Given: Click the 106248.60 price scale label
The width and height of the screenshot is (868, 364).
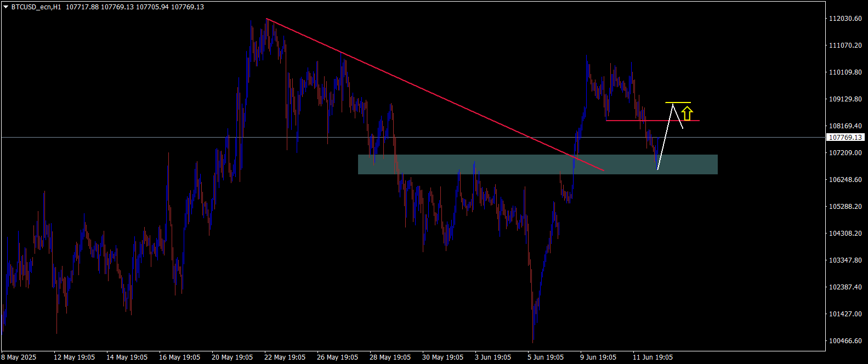Looking at the screenshot, I should click(845, 180).
